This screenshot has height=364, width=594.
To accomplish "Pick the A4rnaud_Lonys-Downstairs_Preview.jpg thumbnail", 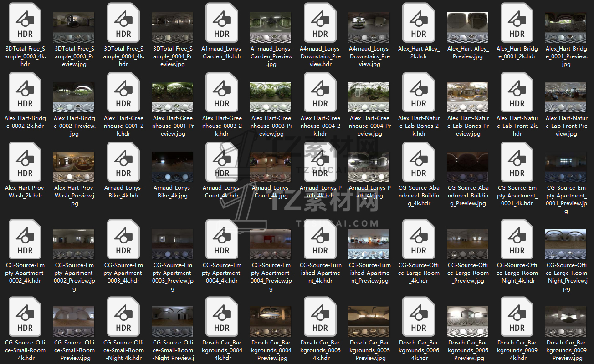I will (x=369, y=28).
